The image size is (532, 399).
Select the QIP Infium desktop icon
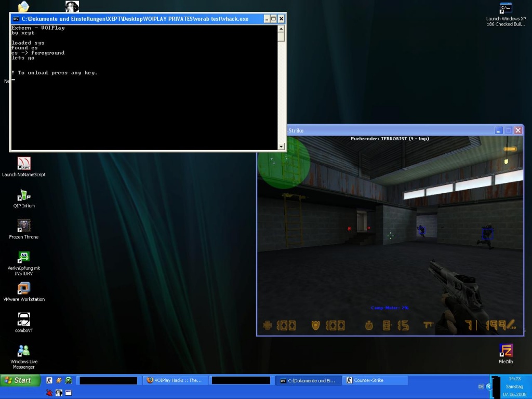[x=24, y=195]
